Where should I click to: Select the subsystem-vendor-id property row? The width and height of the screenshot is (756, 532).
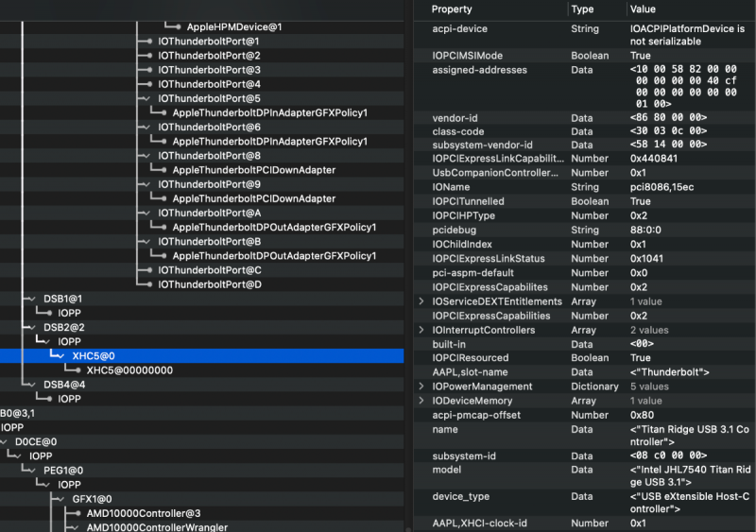584,145
